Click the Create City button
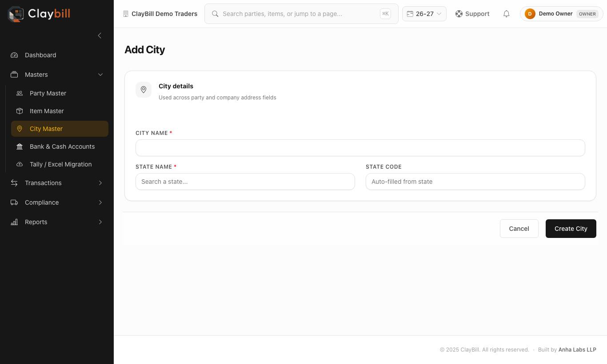This screenshot has height=364, width=607. [x=571, y=229]
